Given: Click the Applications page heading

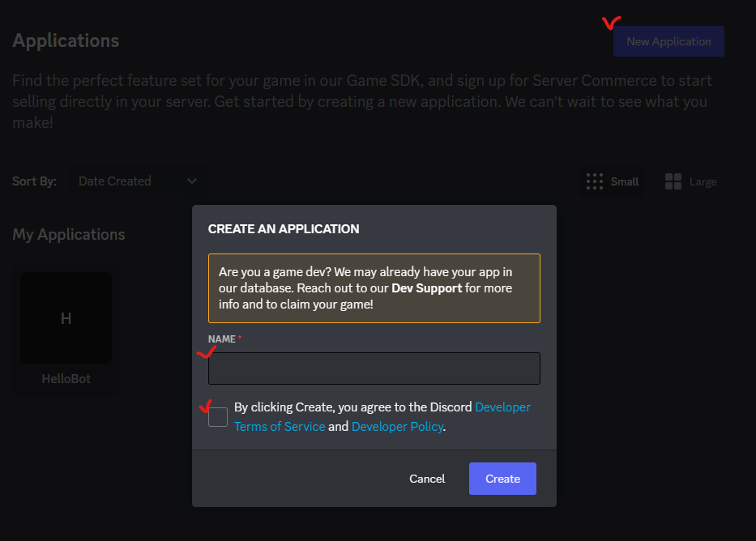Looking at the screenshot, I should click(66, 40).
